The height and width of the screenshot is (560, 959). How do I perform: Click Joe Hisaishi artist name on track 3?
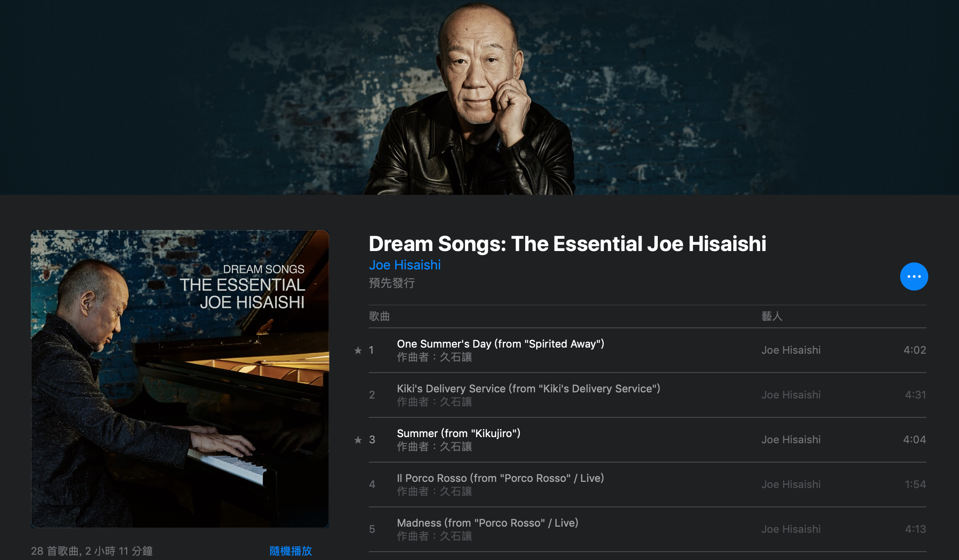(x=791, y=440)
